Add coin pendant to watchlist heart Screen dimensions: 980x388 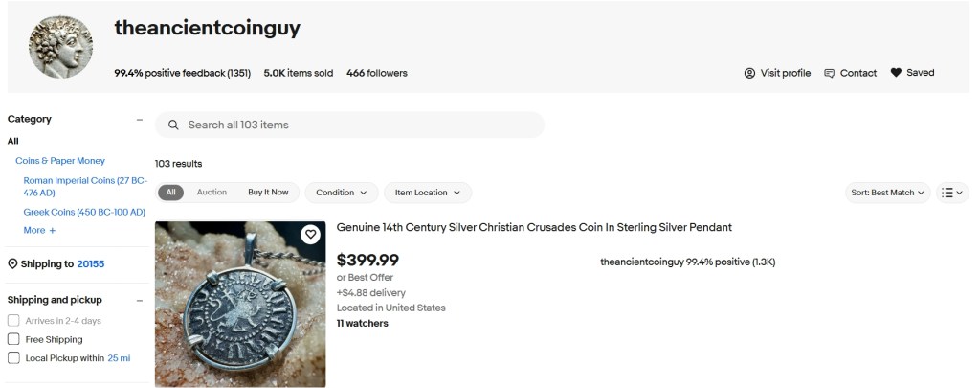pyautogui.click(x=310, y=235)
